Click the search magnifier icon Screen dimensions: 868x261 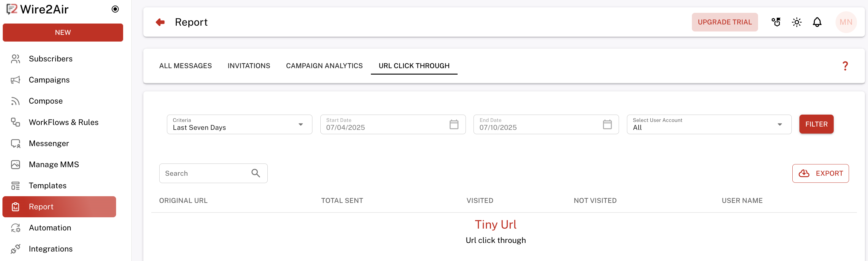[256, 173]
